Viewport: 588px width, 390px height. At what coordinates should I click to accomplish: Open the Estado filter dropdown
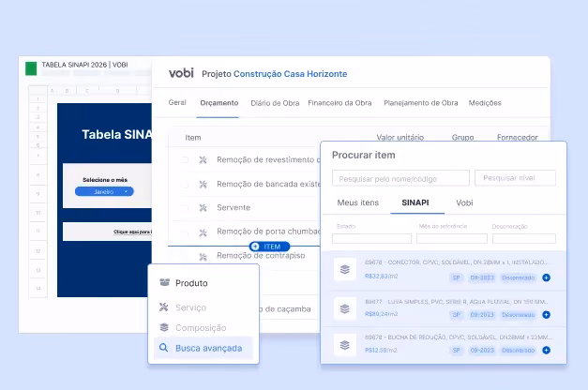(371, 238)
